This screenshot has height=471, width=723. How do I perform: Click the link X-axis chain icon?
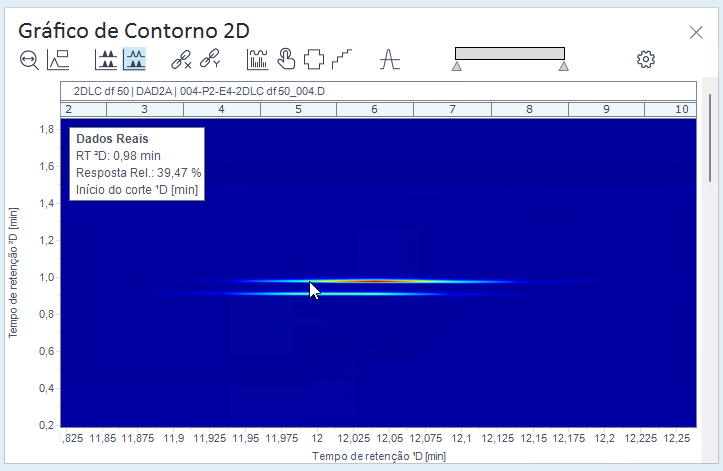181,60
